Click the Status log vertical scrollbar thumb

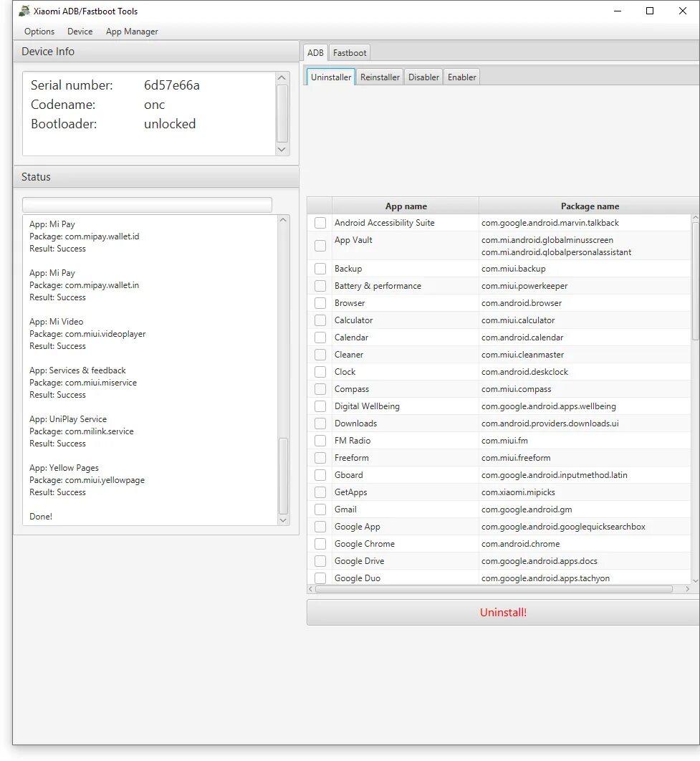(x=283, y=476)
